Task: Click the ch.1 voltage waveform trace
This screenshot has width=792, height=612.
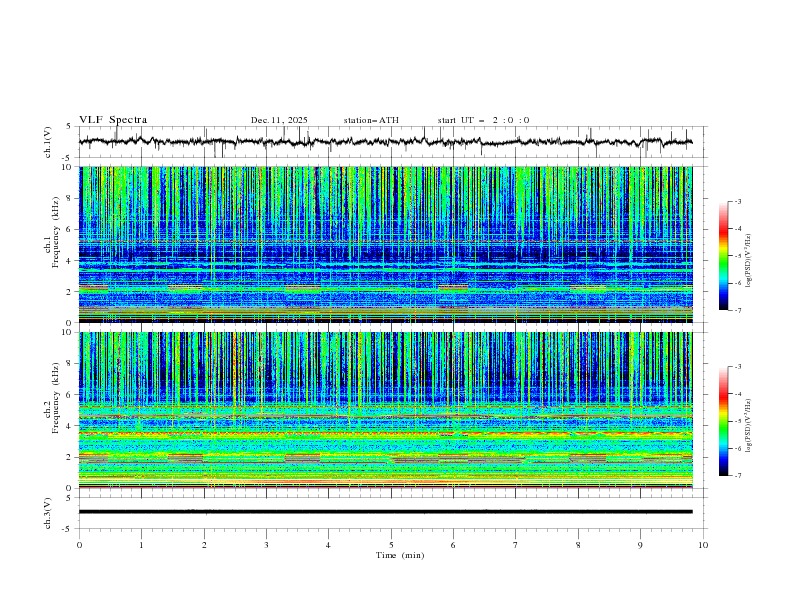Action: click(x=386, y=142)
